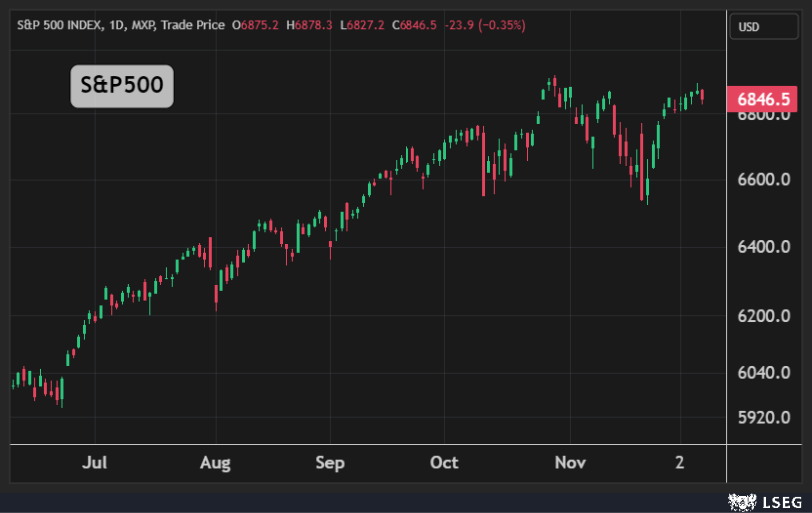The height and width of the screenshot is (513, 812).
Task: Click the Oct label on time axis
Action: [x=444, y=463]
